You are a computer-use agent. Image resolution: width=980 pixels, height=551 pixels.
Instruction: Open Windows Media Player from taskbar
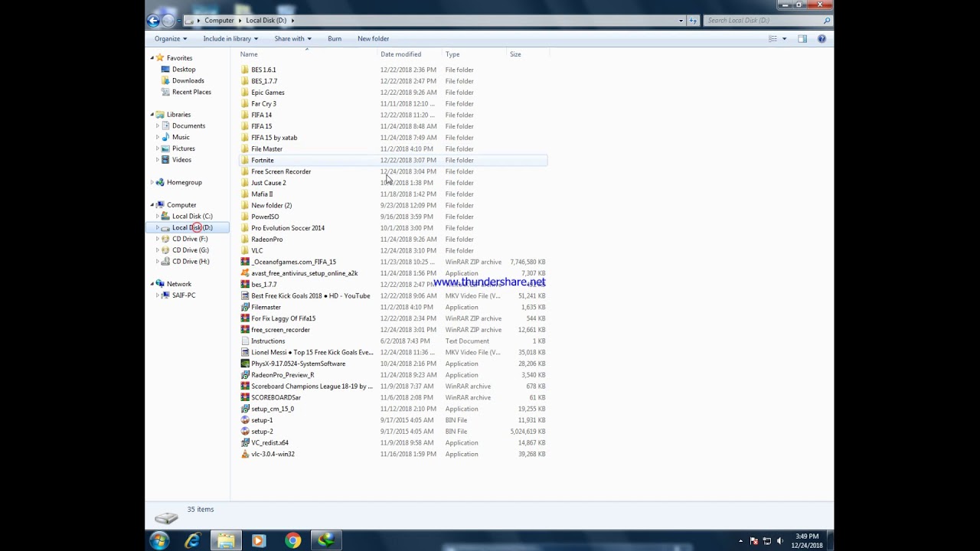tap(258, 540)
